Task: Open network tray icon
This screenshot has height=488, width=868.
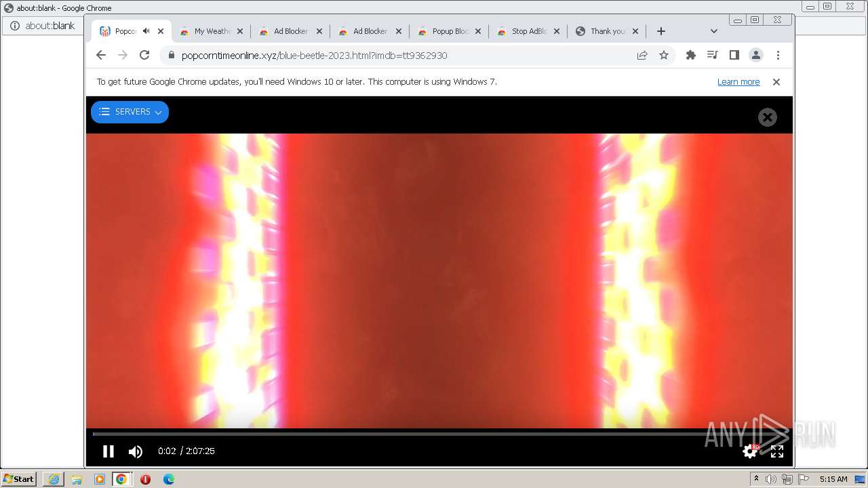Action: click(787, 479)
